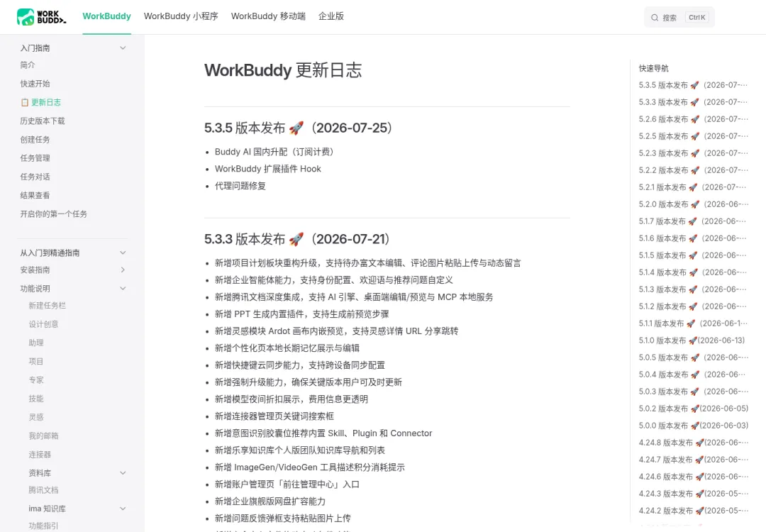Screen dimensions: 766x532
Task: Click rocket icon in 5.3.5 heading
Action: pos(296,128)
